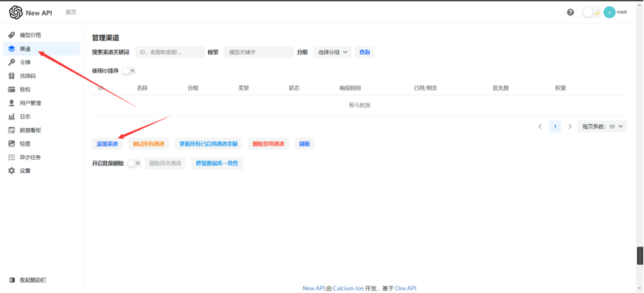644x293 pixels.
Task: Focus the 模型关键字 input field
Action: [259, 52]
